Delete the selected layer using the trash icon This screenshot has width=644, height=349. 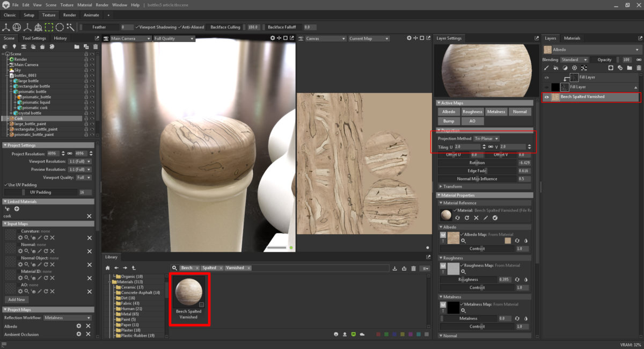[640, 68]
